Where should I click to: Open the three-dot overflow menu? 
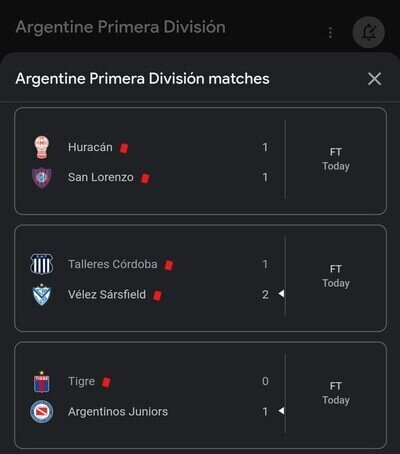(x=330, y=33)
